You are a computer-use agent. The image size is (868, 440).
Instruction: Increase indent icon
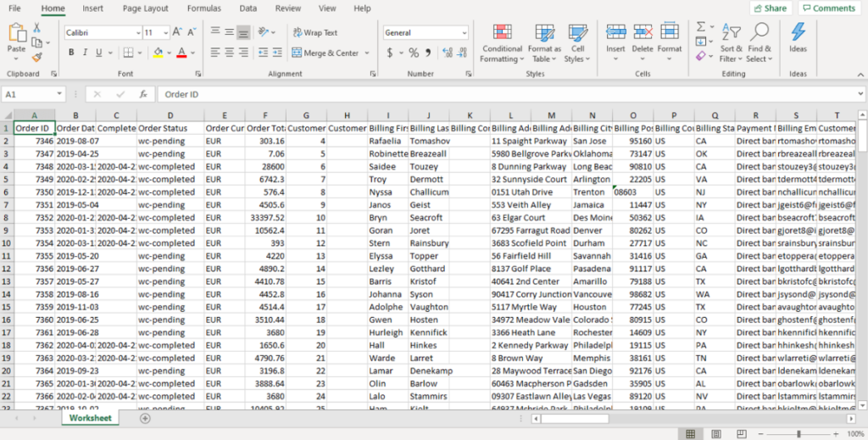277,53
